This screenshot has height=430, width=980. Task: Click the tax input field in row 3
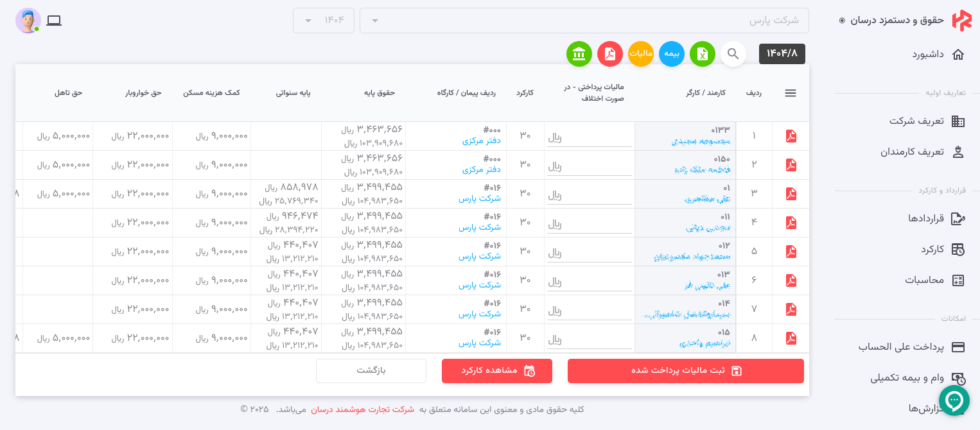tap(589, 195)
